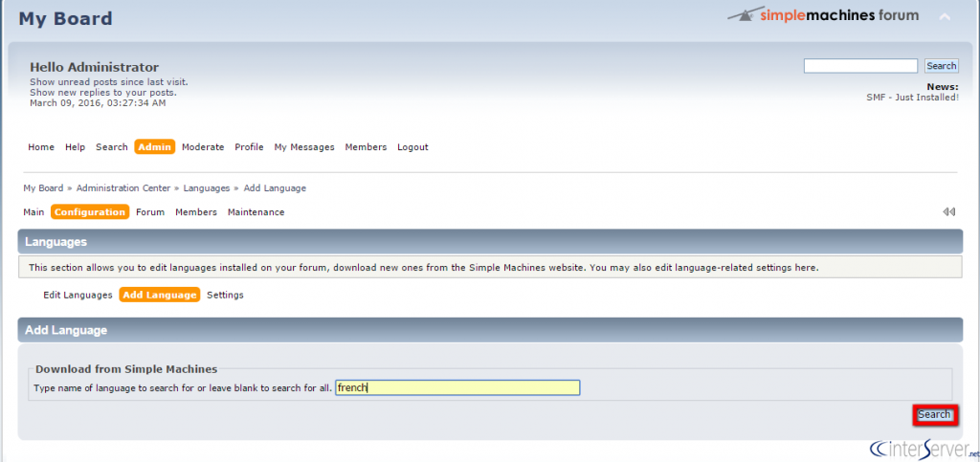This screenshot has width=980, height=462.
Task: Show unread posts since last visit
Action: pos(109,82)
